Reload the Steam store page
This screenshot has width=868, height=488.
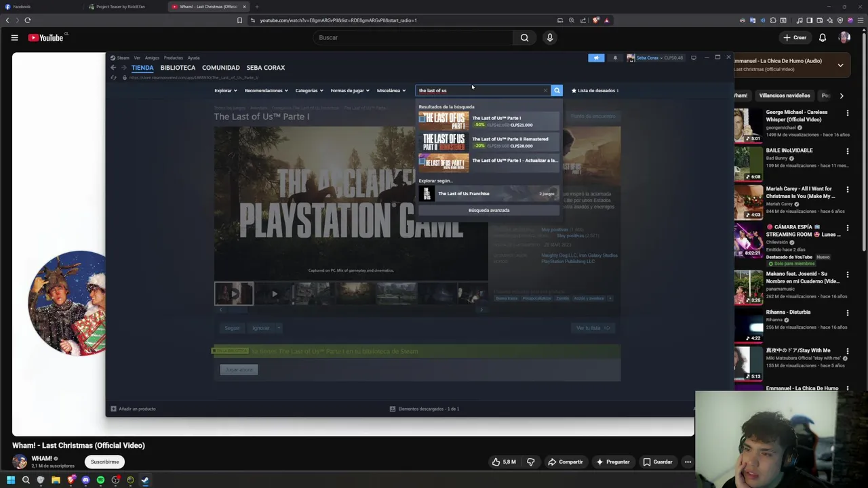[114, 77]
